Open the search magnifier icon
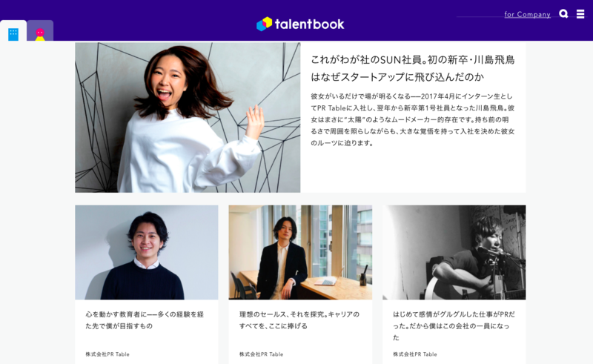 pos(563,13)
